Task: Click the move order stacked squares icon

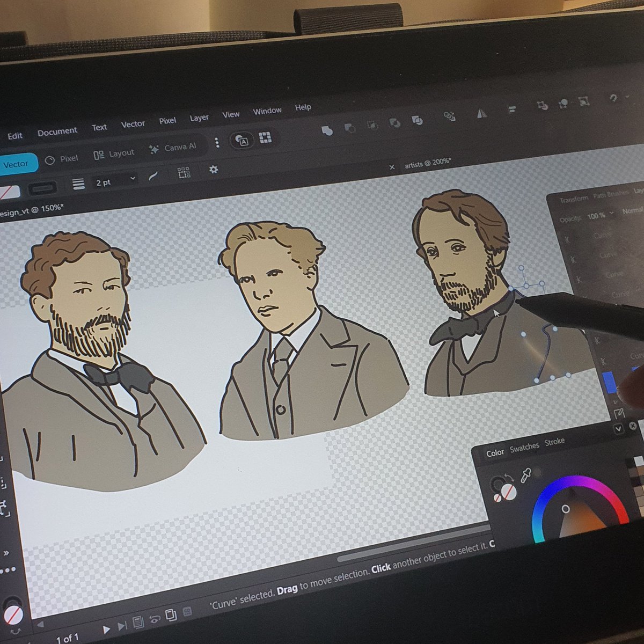Action: tap(449, 116)
